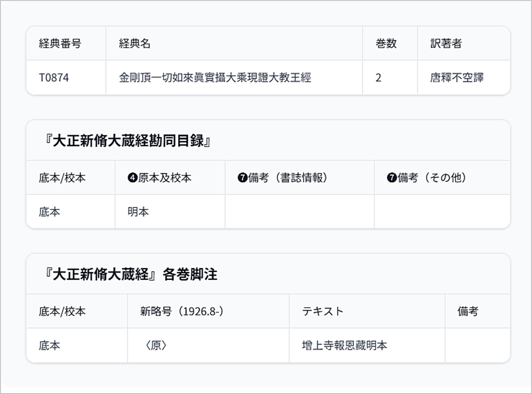Screen dimensions: 532x394
Task: Click the ❼備考(その他) column header
Action: (427, 178)
